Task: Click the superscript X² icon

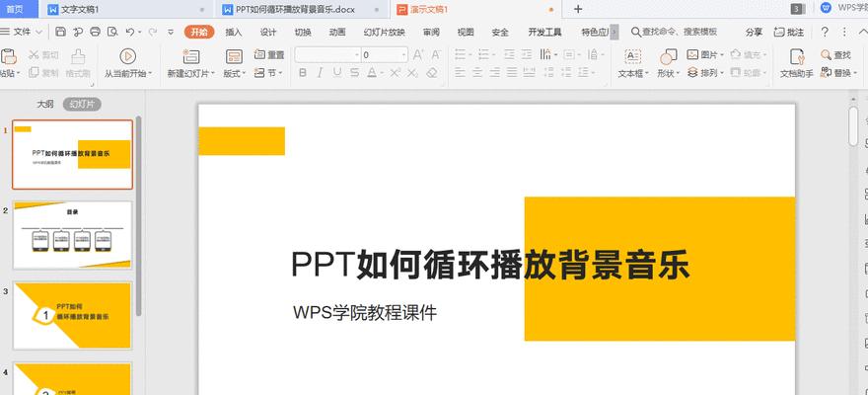Action: click(395, 72)
